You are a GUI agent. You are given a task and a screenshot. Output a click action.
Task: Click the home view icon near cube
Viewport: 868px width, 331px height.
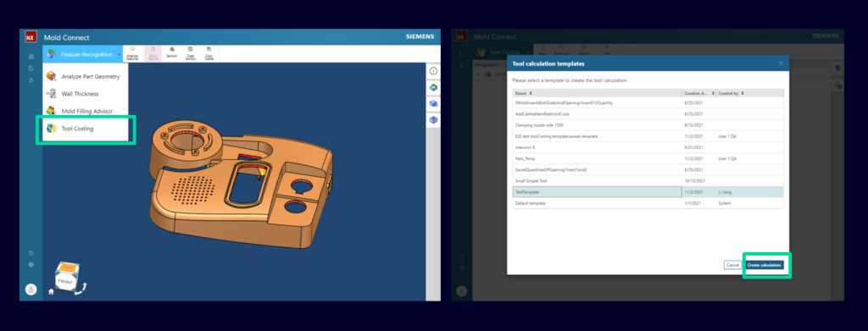(51, 292)
